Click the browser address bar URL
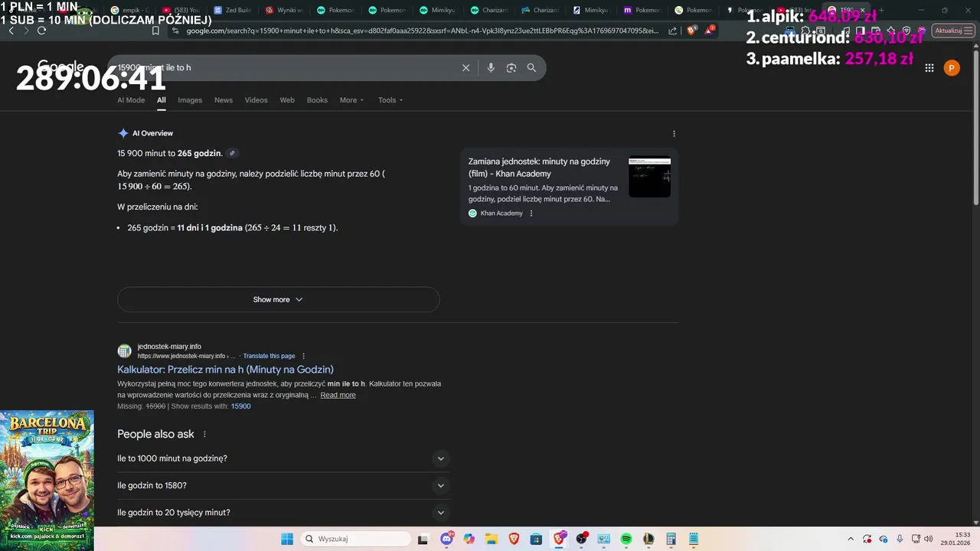The width and height of the screenshot is (980, 551). (421, 31)
